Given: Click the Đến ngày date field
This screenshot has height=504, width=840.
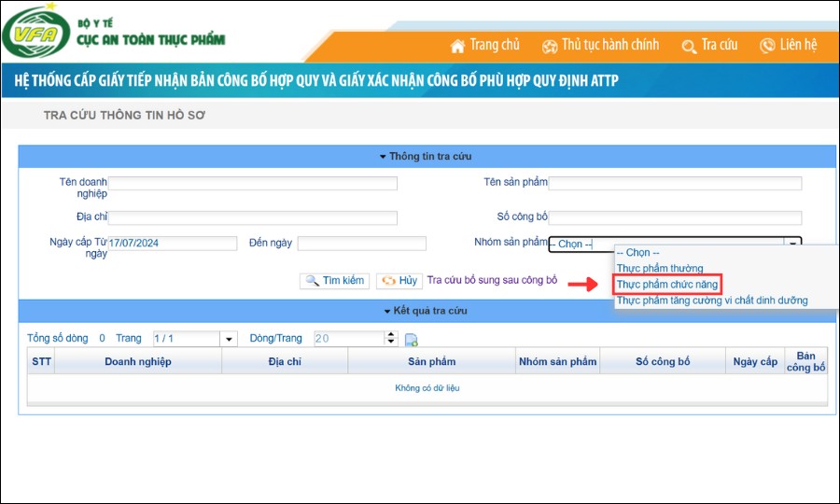Looking at the screenshot, I should 362,244.
